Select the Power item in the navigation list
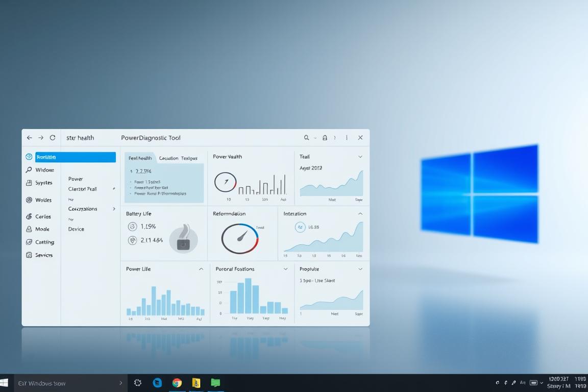Viewport: 588px width, 392px height. pos(75,179)
